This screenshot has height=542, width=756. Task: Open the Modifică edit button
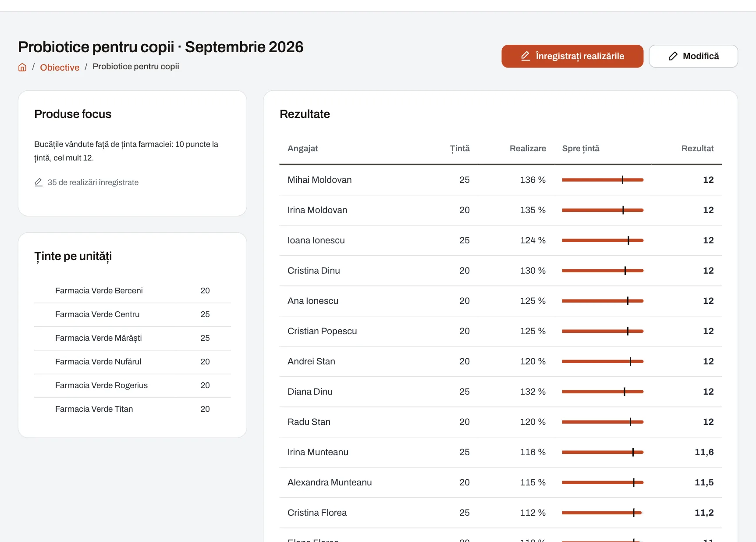(693, 56)
